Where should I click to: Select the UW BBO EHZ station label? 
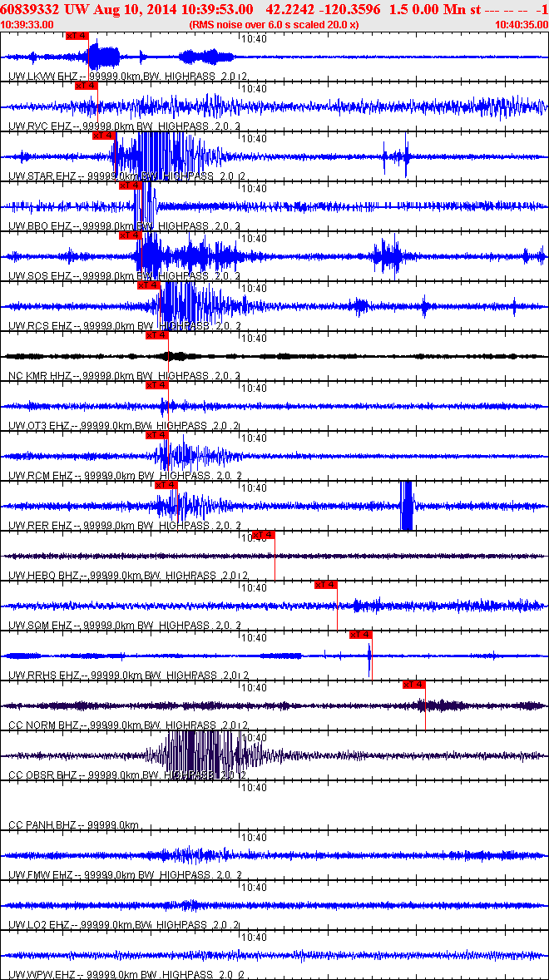pos(40,225)
